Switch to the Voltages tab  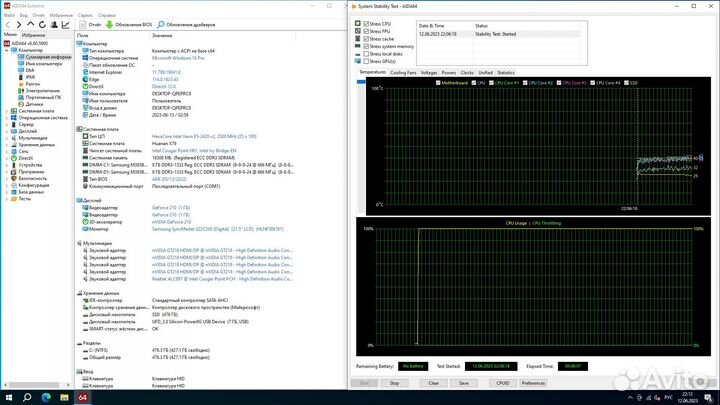tap(429, 73)
